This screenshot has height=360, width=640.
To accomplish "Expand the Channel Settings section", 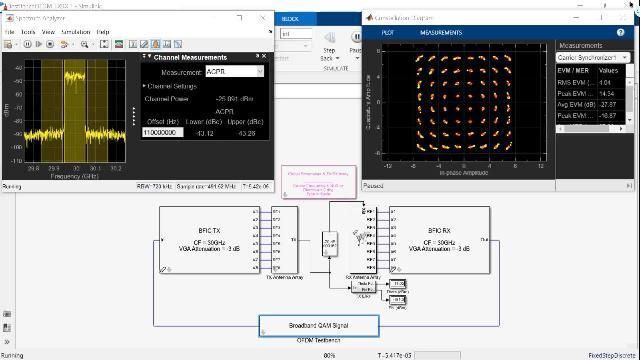I will pyautogui.click(x=144, y=86).
